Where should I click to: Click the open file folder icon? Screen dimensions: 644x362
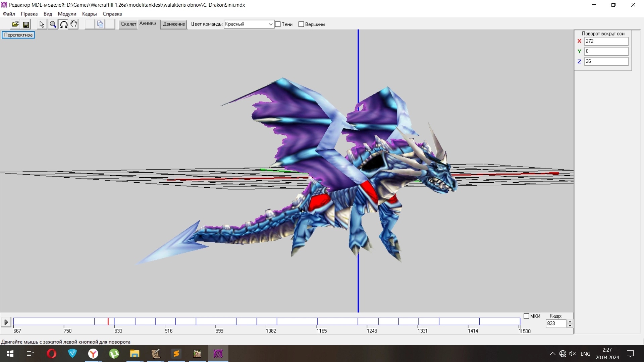[15, 24]
